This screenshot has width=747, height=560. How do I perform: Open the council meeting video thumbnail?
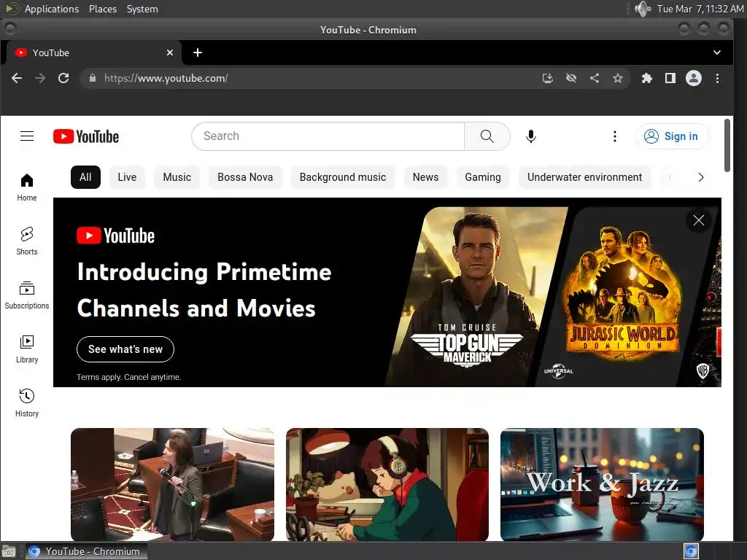pyautogui.click(x=172, y=484)
